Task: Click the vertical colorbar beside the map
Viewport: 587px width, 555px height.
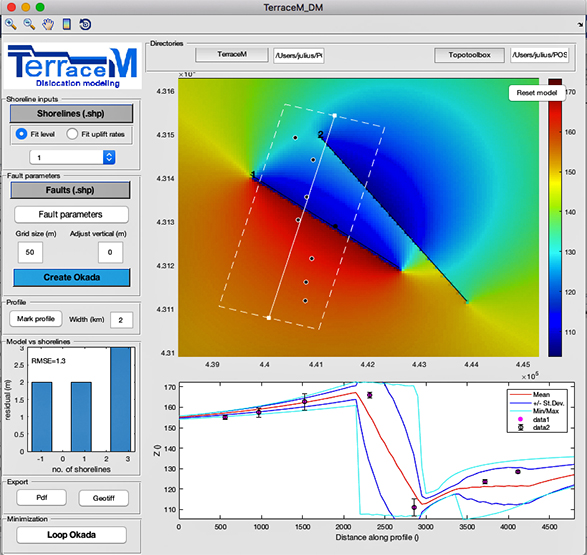Action: 555,217
